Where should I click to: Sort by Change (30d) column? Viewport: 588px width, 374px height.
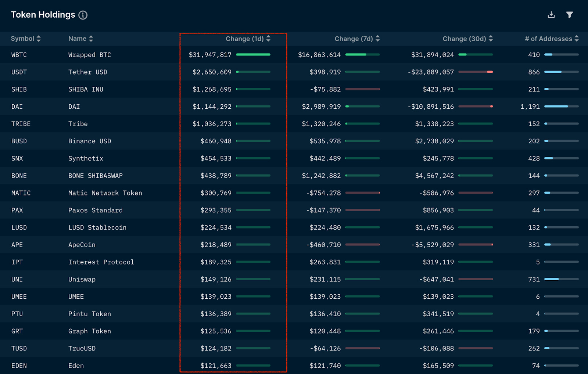[468, 39]
